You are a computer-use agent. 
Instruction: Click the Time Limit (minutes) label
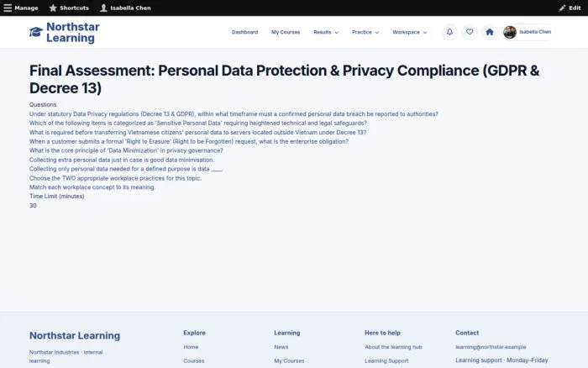[56, 197]
